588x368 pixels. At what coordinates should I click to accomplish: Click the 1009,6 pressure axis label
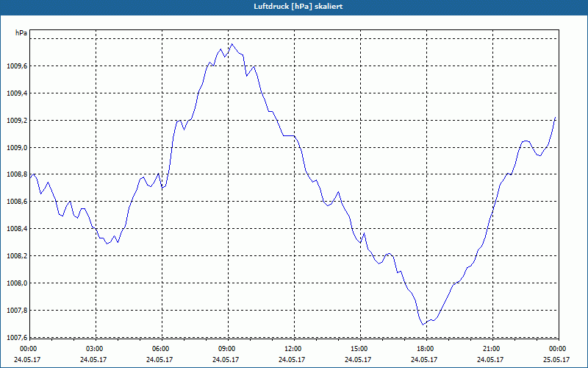click(15, 66)
